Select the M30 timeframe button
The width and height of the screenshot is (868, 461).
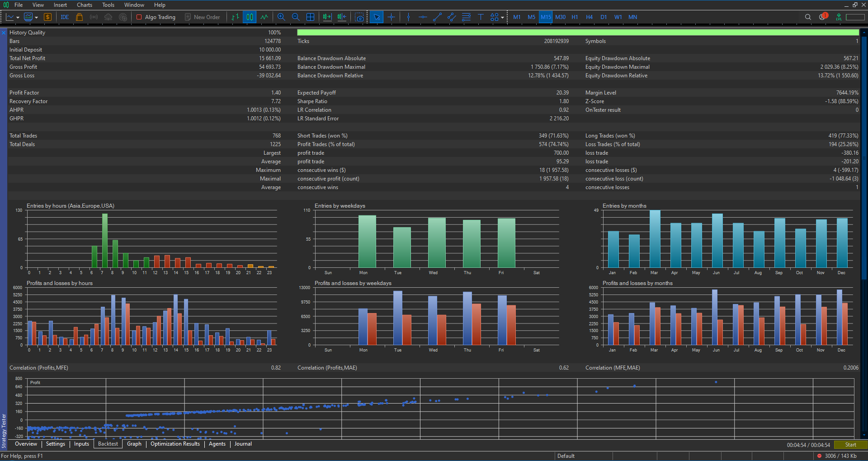[560, 17]
